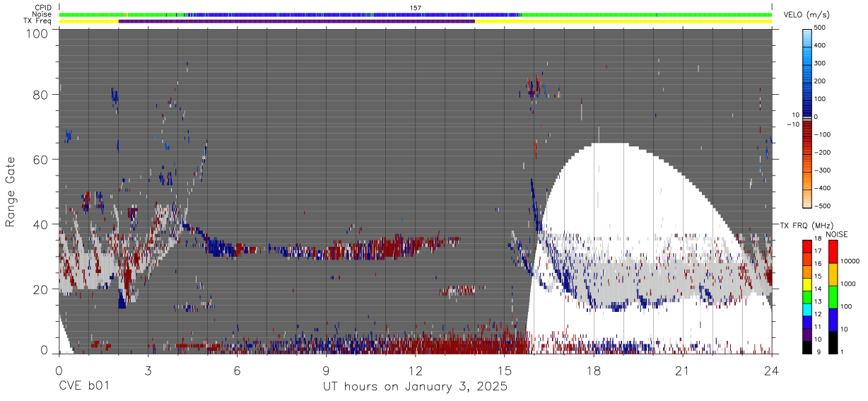The width and height of the screenshot is (868, 401).
Task: Click the y-axis tick label 20
Action: (x=42, y=290)
